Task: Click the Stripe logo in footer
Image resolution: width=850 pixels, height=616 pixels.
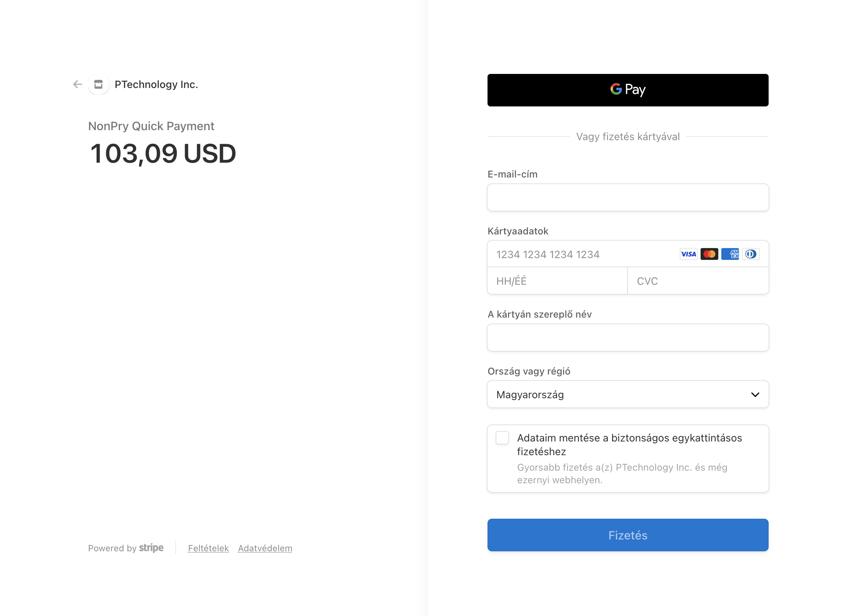Action: coord(151,548)
